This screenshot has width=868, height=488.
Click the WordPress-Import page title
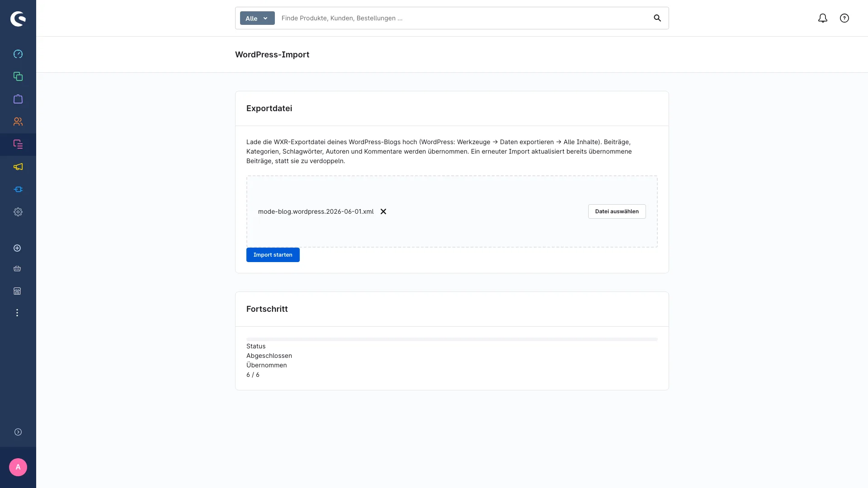272,55
